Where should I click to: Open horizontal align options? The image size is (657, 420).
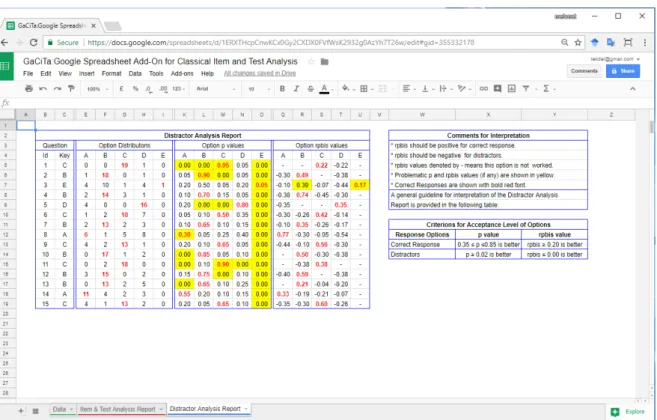click(406, 88)
